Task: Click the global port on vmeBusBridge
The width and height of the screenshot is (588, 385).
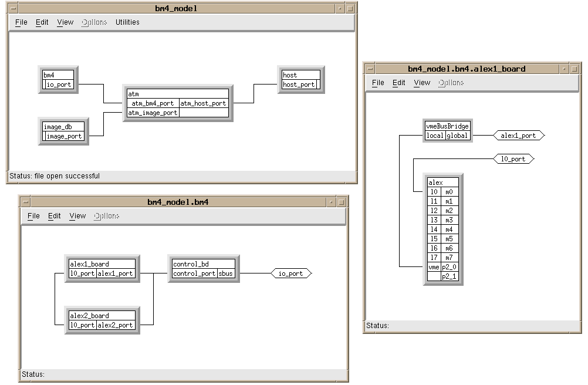Action: (457, 136)
